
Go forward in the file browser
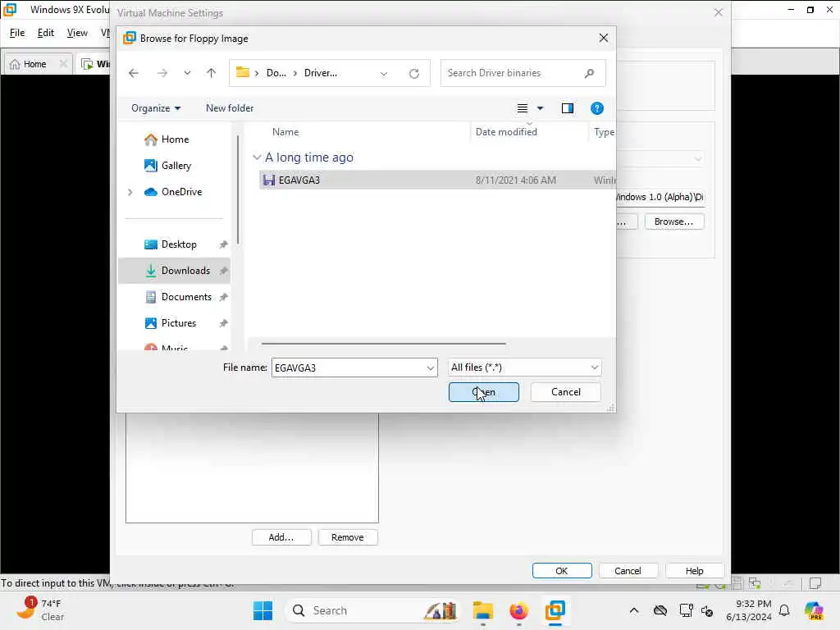pos(162,73)
